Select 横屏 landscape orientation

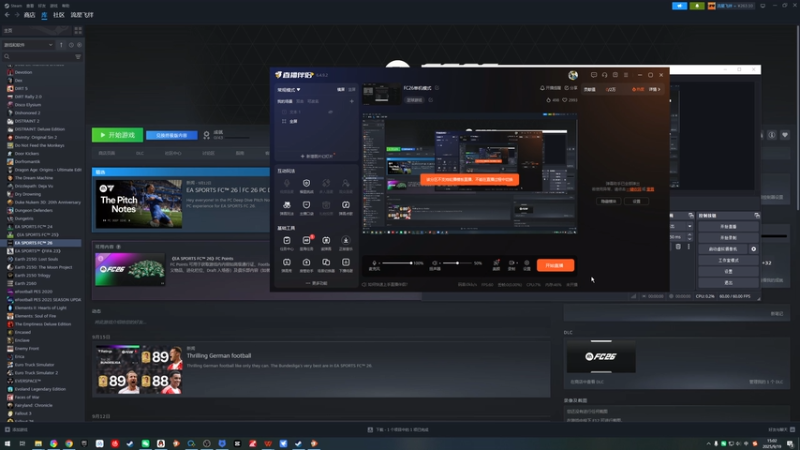tap(341, 89)
